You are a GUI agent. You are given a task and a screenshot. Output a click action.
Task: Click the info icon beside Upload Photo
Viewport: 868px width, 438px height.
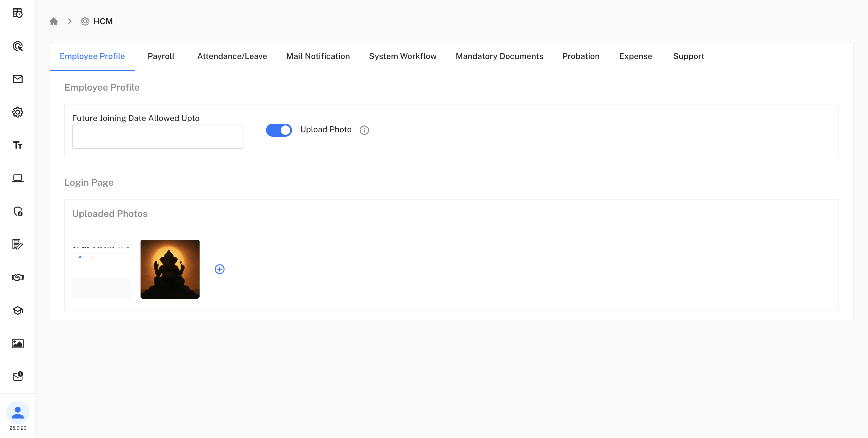tap(364, 130)
